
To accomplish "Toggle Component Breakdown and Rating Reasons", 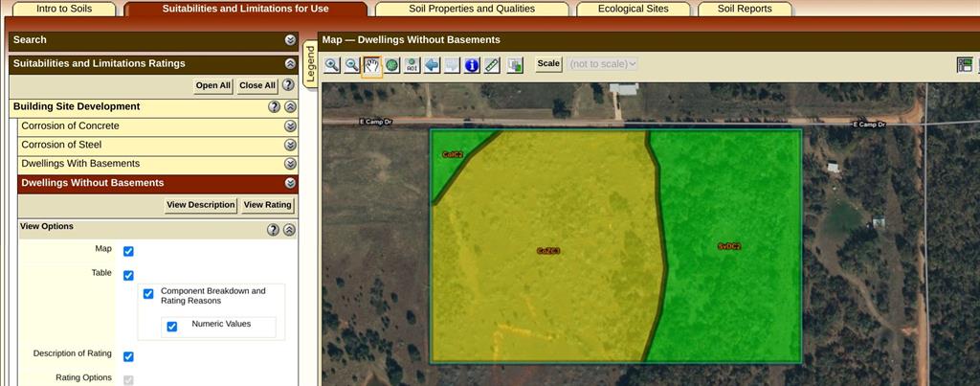I will click(148, 293).
